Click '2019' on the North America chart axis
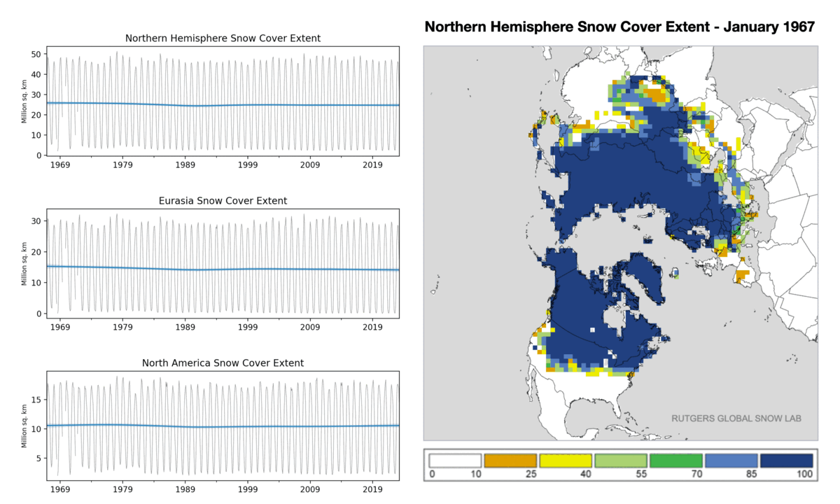 click(372, 489)
